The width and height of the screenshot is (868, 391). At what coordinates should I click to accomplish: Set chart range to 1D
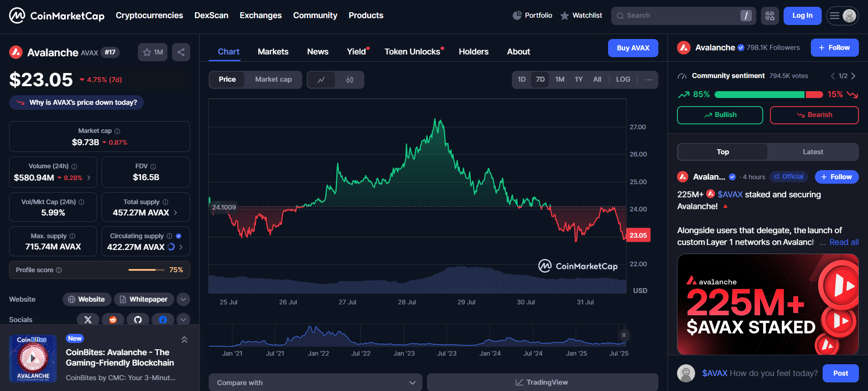coord(522,79)
